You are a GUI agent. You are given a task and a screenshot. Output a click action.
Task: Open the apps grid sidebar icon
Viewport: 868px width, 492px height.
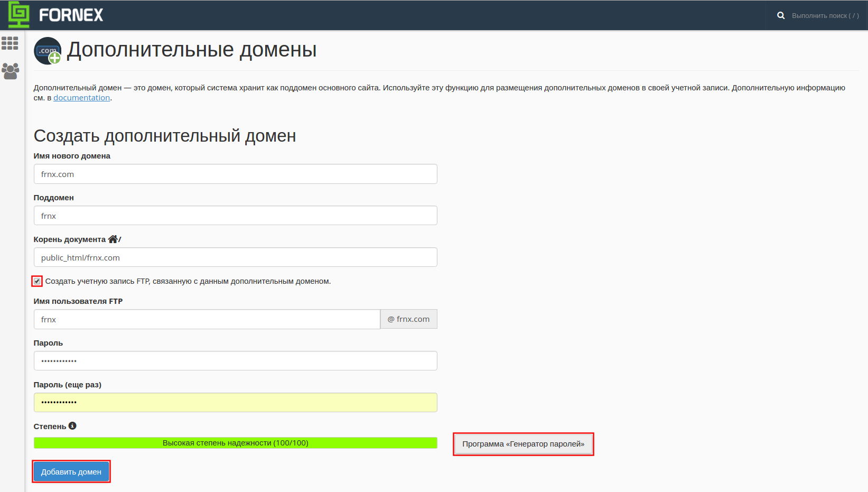10,43
